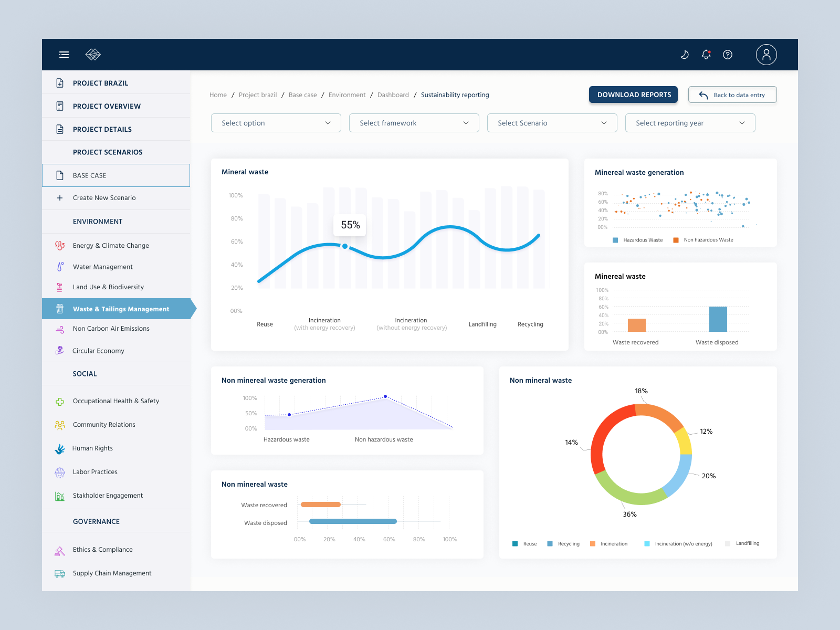Image resolution: width=840 pixels, height=630 pixels.
Task: Open the user profile avatar
Action: pyautogui.click(x=766, y=54)
